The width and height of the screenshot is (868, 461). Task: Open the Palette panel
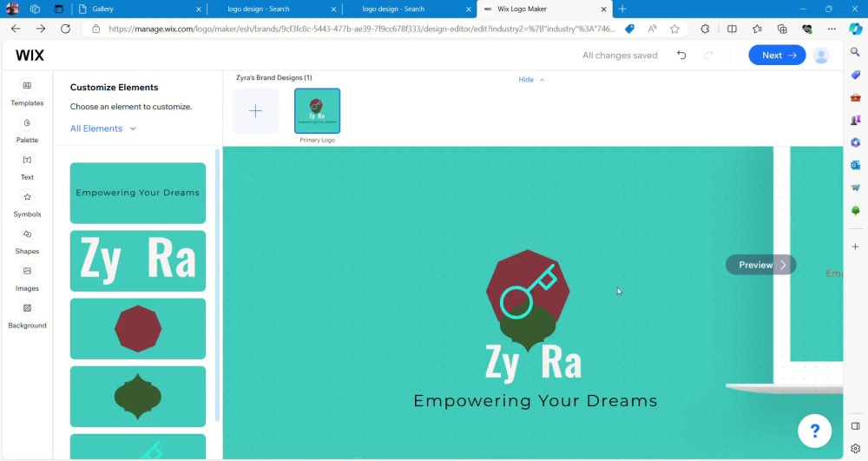(27, 129)
